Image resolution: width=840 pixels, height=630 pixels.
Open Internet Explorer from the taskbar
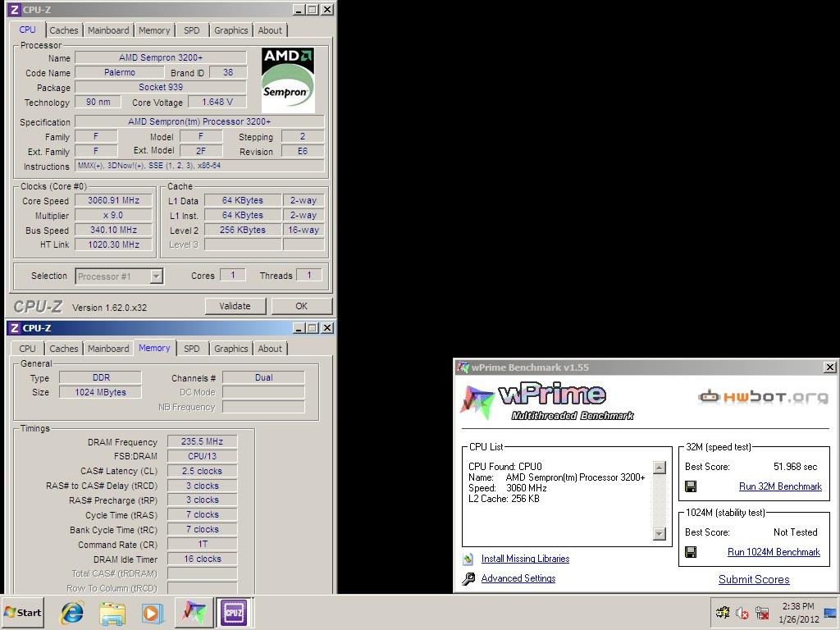tap(72, 612)
